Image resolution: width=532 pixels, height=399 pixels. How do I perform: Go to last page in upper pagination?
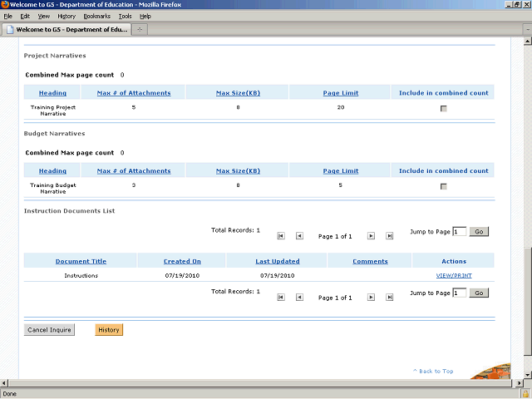point(390,236)
